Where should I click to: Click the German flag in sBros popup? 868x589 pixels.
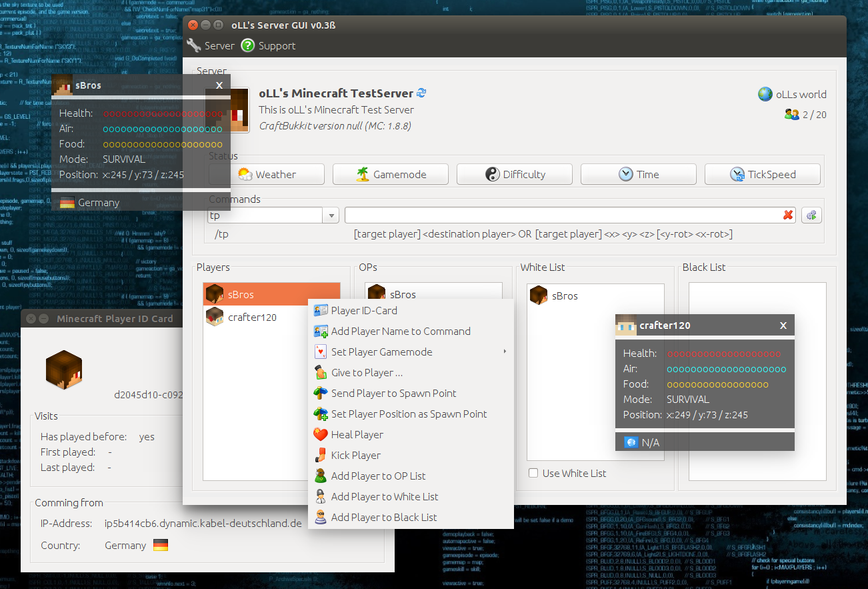pyautogui.click(x=67, y=202)
